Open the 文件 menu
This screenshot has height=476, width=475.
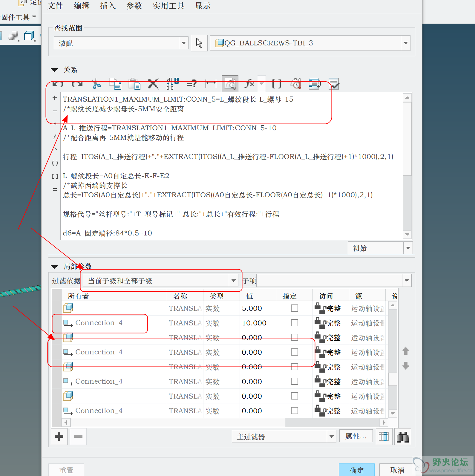click(x=55, y=6)
